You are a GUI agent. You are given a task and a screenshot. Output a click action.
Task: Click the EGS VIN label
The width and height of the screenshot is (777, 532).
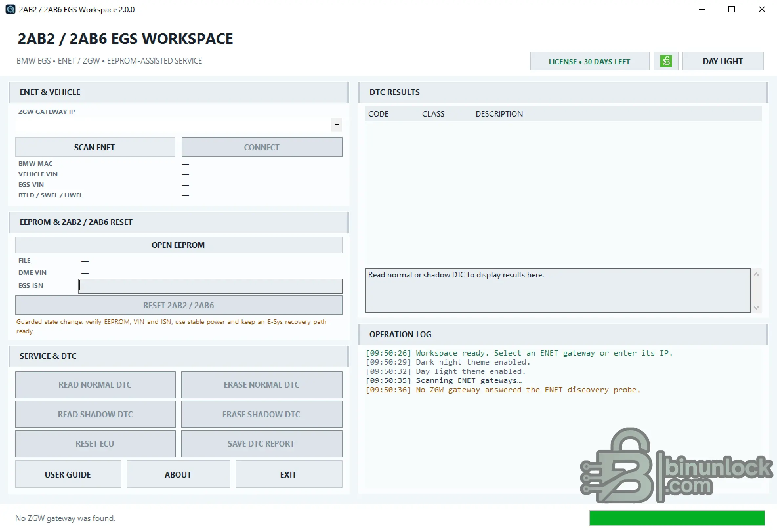click(x=31, y=185)
